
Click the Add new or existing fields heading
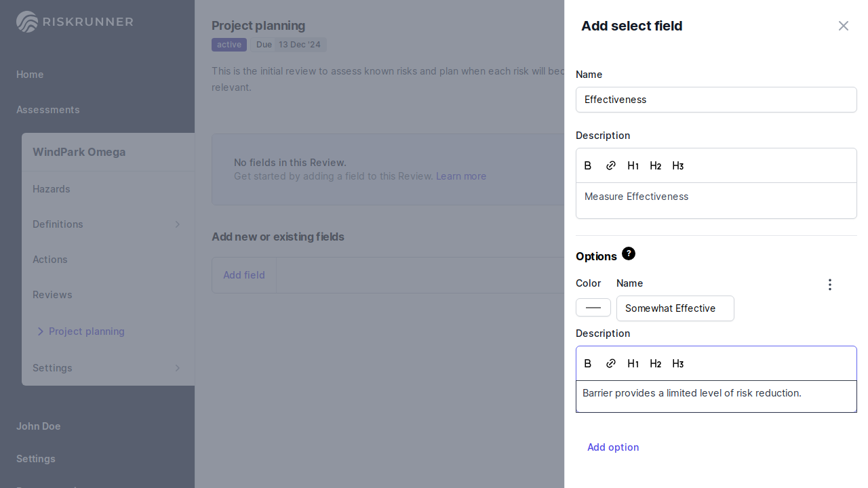tap(278, 237)
